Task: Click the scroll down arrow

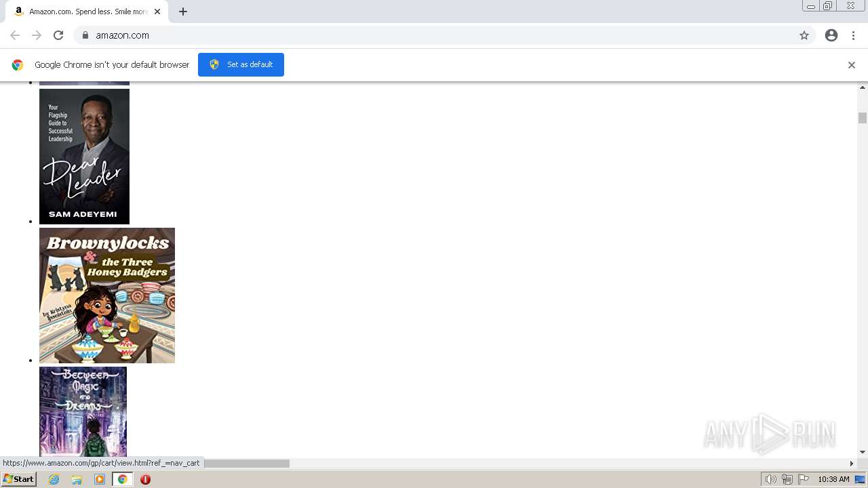Action: (x=863, y=452)
